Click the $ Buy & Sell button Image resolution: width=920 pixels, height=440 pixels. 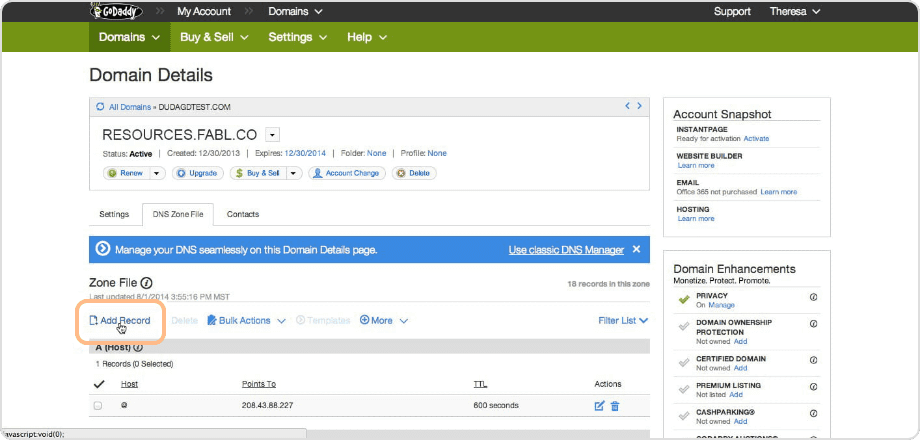tap(259, 173)
